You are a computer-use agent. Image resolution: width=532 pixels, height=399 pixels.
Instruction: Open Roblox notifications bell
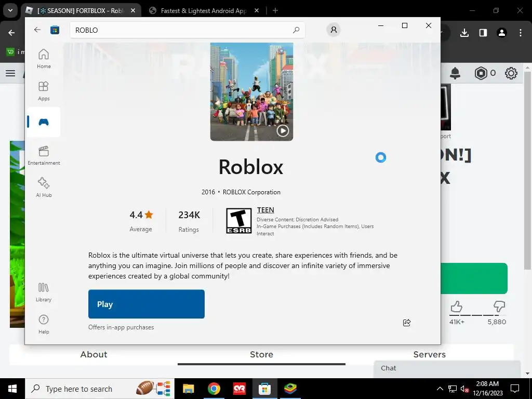point(455,73)
